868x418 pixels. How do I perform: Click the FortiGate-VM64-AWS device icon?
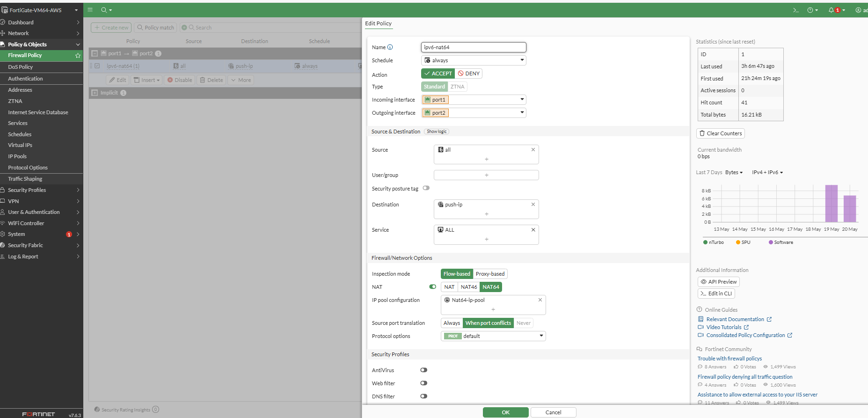(4, 10)
